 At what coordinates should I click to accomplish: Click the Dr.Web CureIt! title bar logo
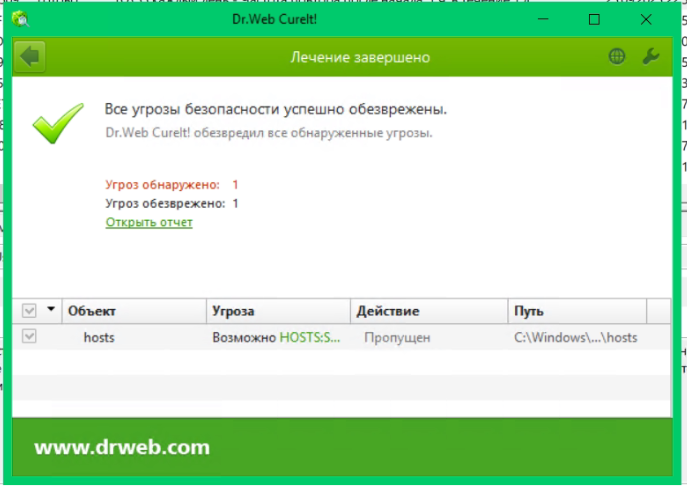coord(20,20)
